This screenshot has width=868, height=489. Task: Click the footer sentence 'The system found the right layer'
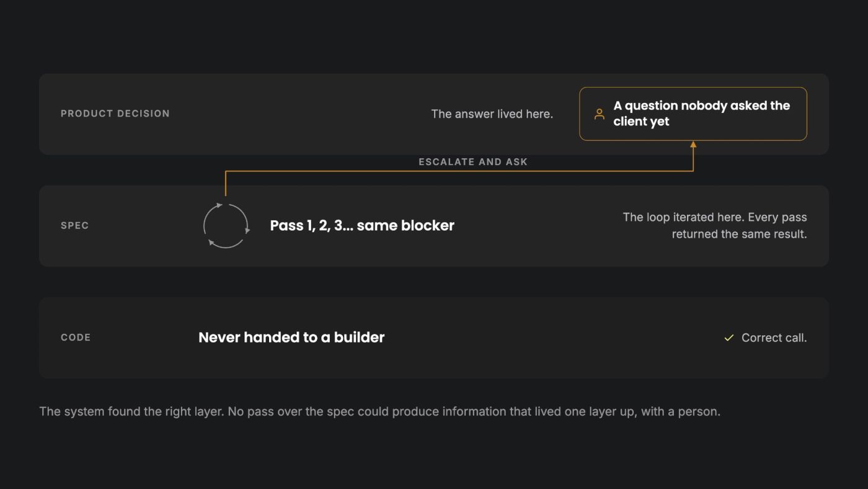click(x=379, y=411)
